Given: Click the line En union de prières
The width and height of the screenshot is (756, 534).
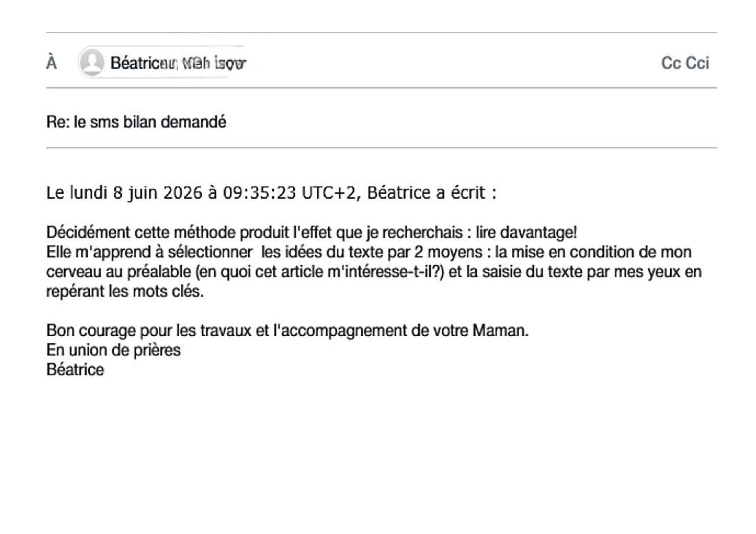Looking at the screenshot, I should click(113, 350).
